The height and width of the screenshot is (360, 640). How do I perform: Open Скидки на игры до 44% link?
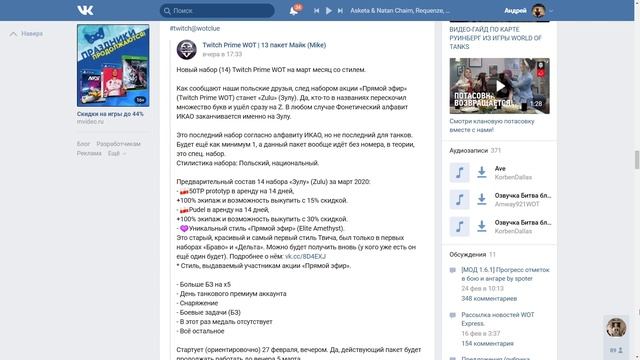[x=110, y=114]
